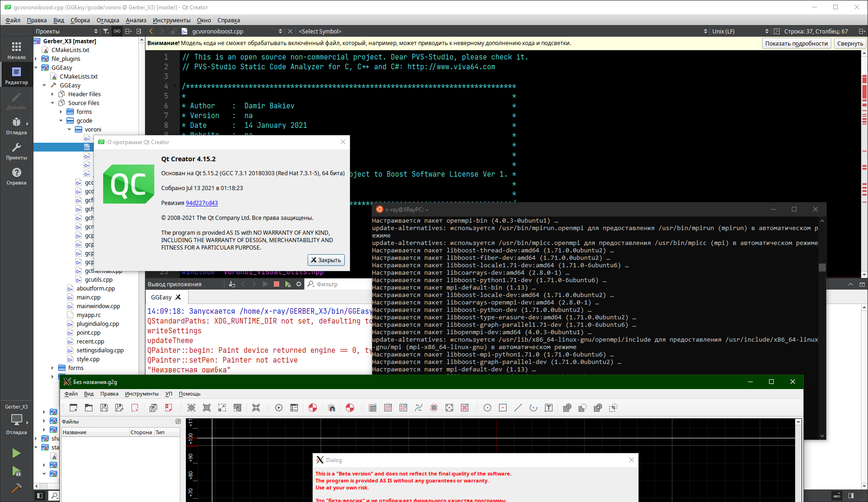Click New file icon in GGEasy toolbar
This screenshot has height=502, width=868.
73,408
